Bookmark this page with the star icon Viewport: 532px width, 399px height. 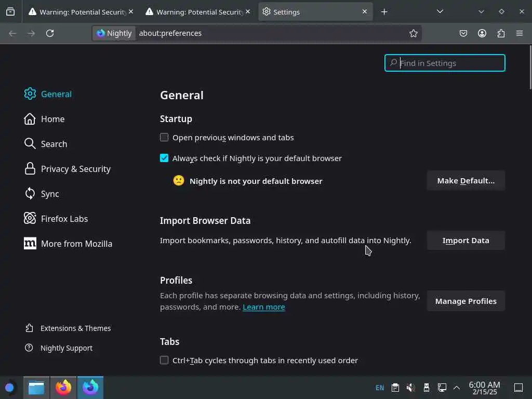click(x=413, y=33)
